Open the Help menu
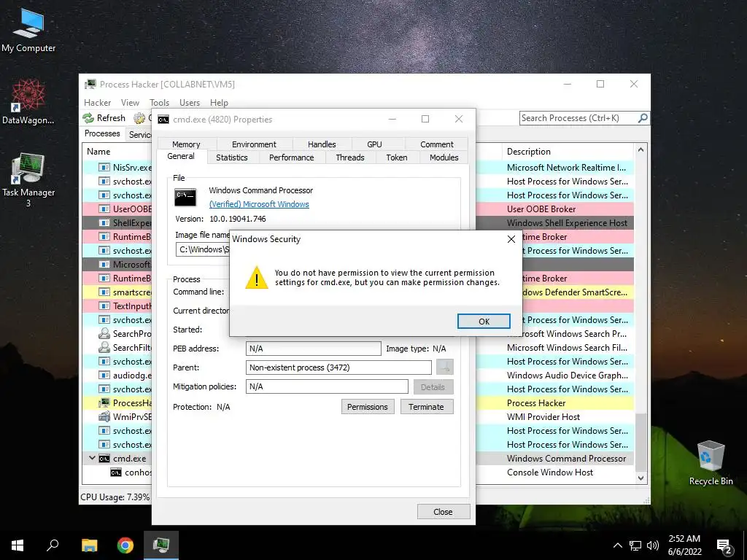 click(219, 102)
